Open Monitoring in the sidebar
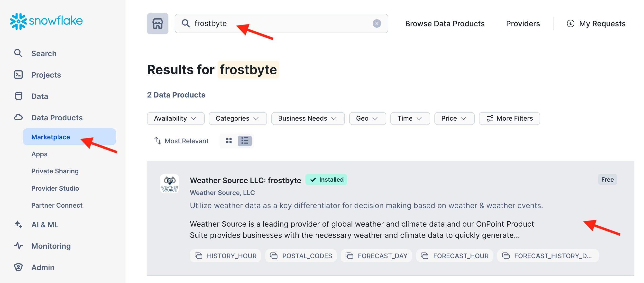Screen dimensions: 644x283 pos(51,246)
